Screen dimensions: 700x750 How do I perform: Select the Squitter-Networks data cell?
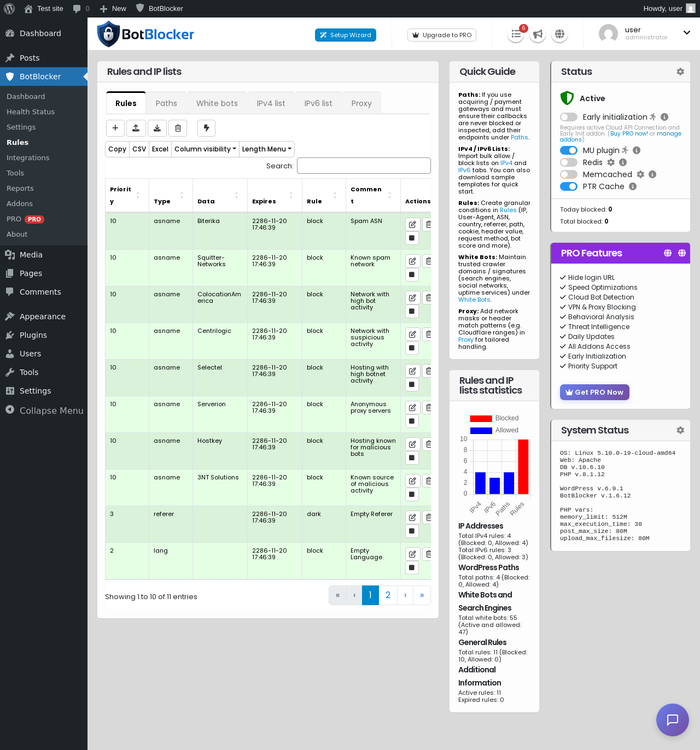coord(220,268)
